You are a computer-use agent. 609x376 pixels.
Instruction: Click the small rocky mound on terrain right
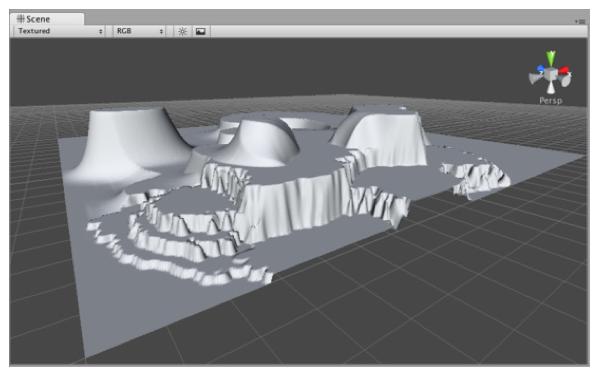tap(476, 177)
